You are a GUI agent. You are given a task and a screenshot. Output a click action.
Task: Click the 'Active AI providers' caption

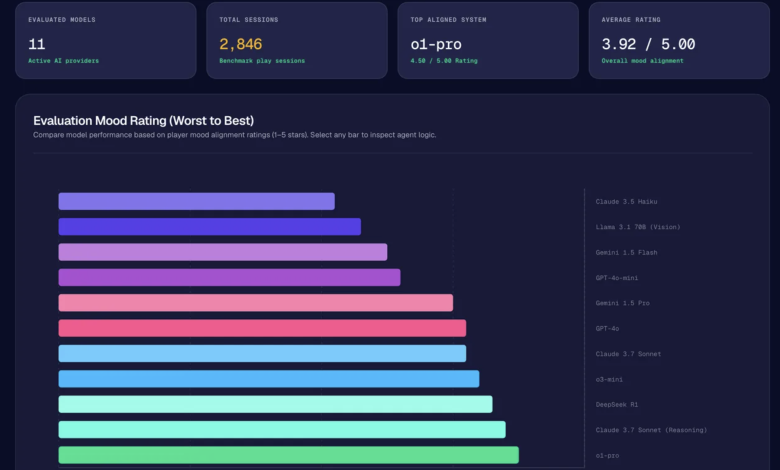pyautogui.click(x=64, y=61)
